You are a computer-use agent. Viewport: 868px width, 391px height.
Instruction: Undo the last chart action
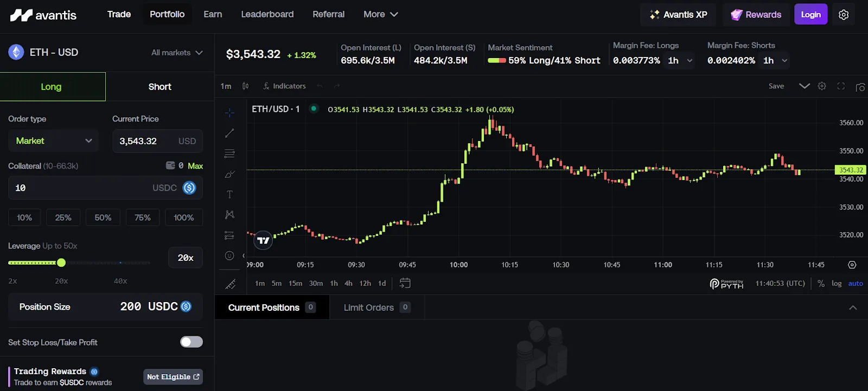(x=320, y=86)
